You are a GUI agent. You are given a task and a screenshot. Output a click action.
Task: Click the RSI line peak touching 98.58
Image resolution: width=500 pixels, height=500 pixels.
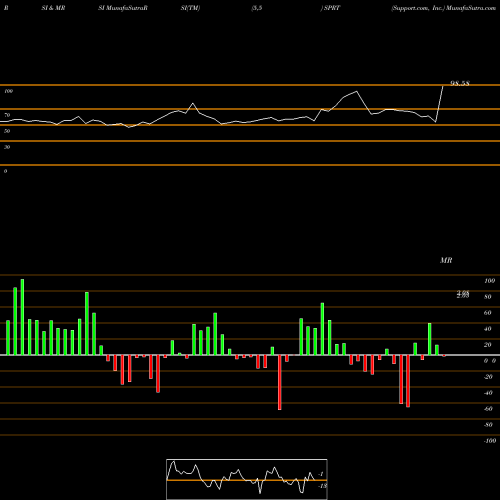[x=443, y=87]
